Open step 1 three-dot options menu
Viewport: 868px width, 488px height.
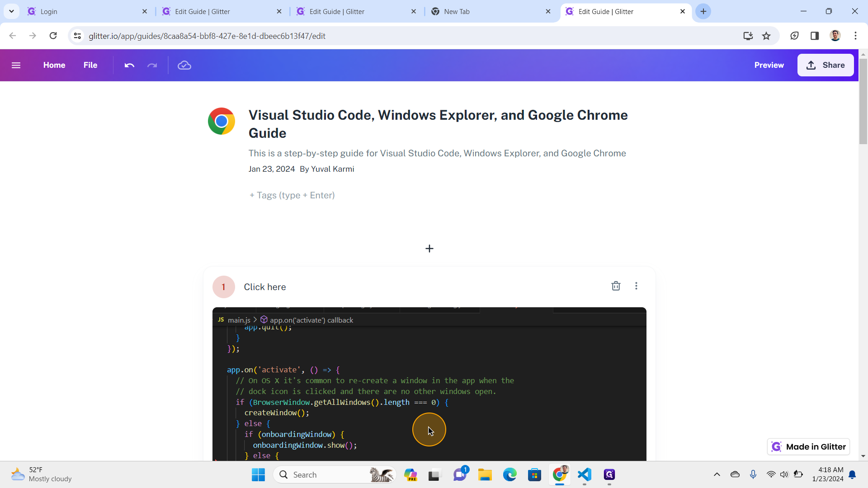coord(636,286)
